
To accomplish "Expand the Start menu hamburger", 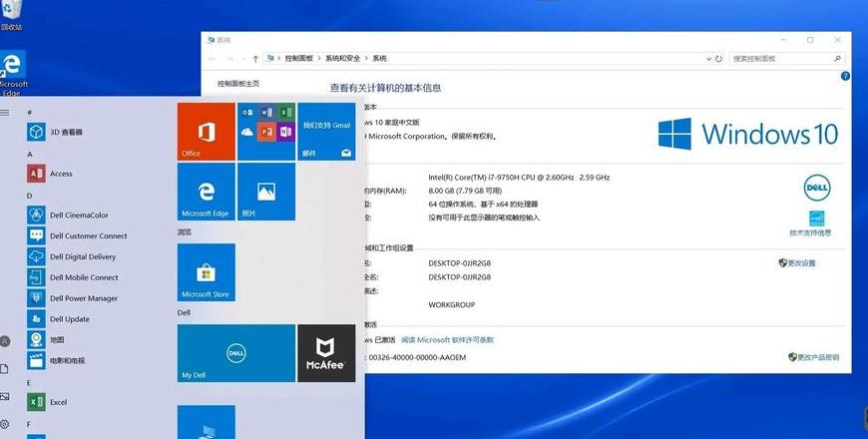I will click(4, 113).
